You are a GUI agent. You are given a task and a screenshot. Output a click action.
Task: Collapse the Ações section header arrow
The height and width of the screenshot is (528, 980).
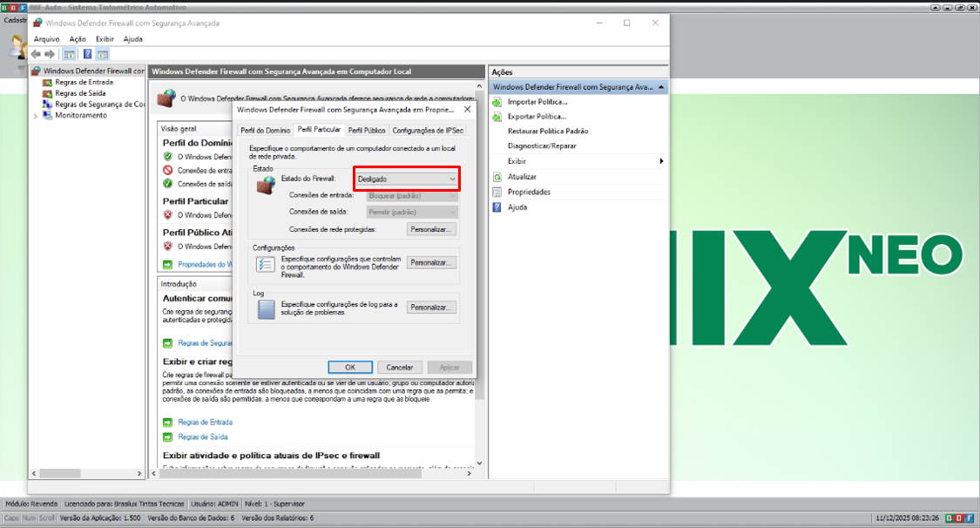(x=661, y=87)
